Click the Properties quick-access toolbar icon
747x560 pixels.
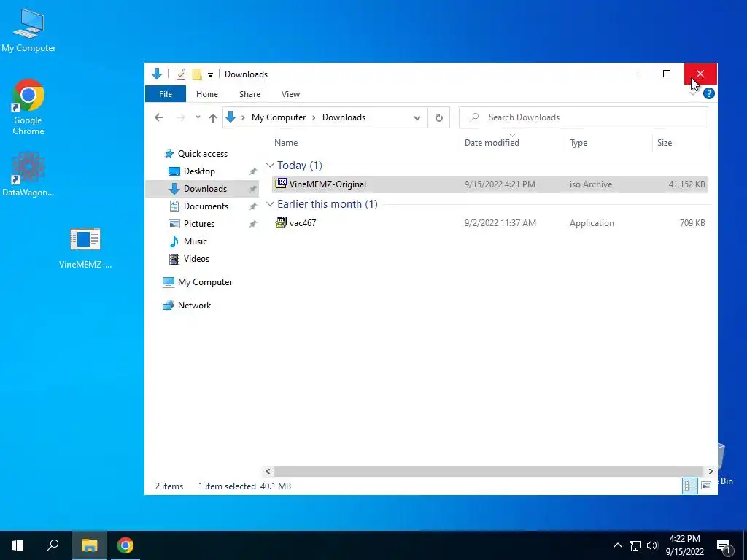181,74
